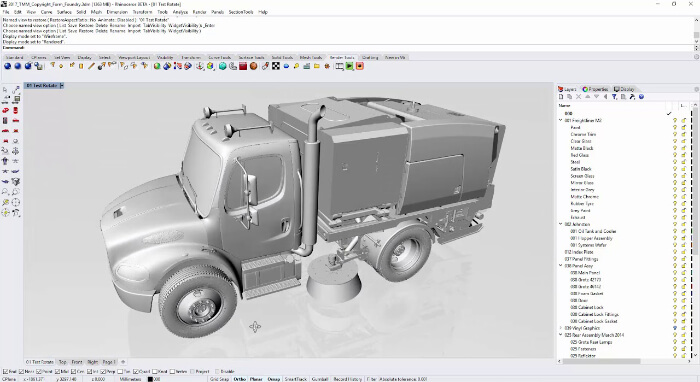Image resolution: width=700 pixels, height=382 pixels.
Task: Toggle Record History in status bar
Action: (347, 379)
